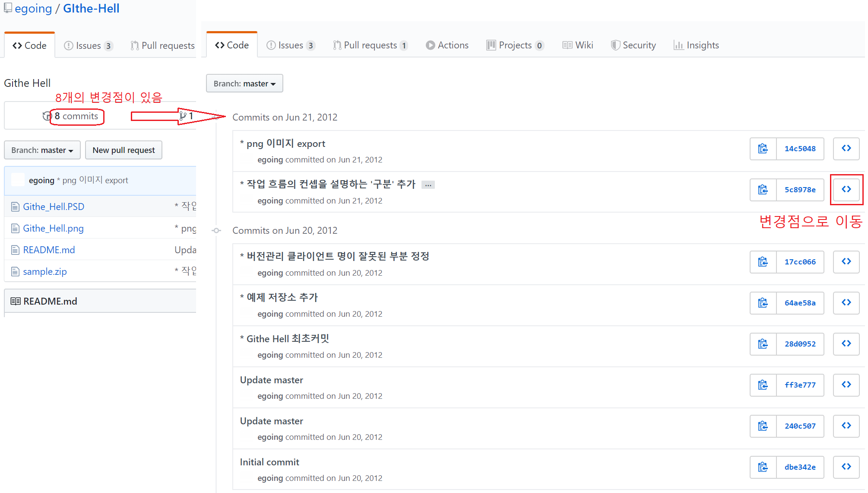Click the New pull request button
This screenshot has width=868, height=493.
[x=124, y=150]
